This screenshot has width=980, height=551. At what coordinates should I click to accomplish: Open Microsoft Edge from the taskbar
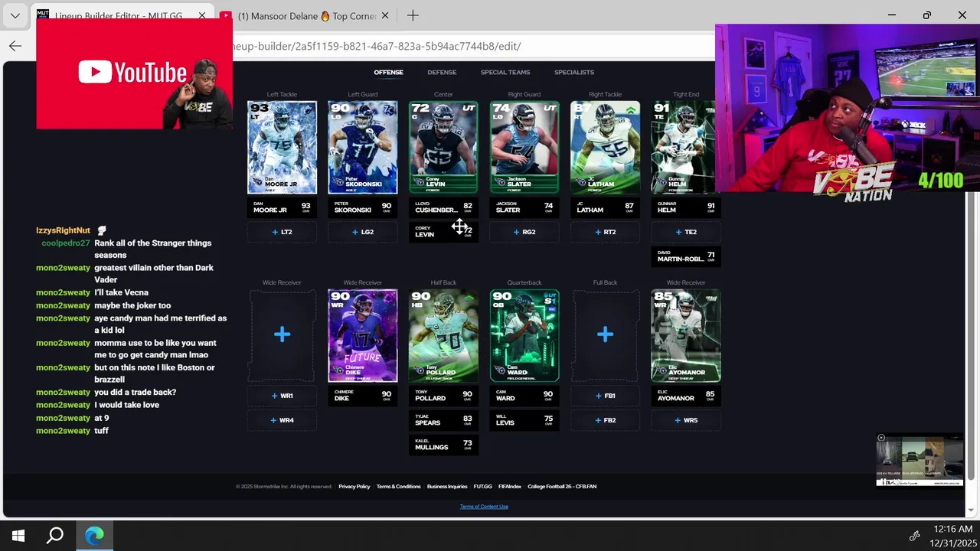coord(94,536)
